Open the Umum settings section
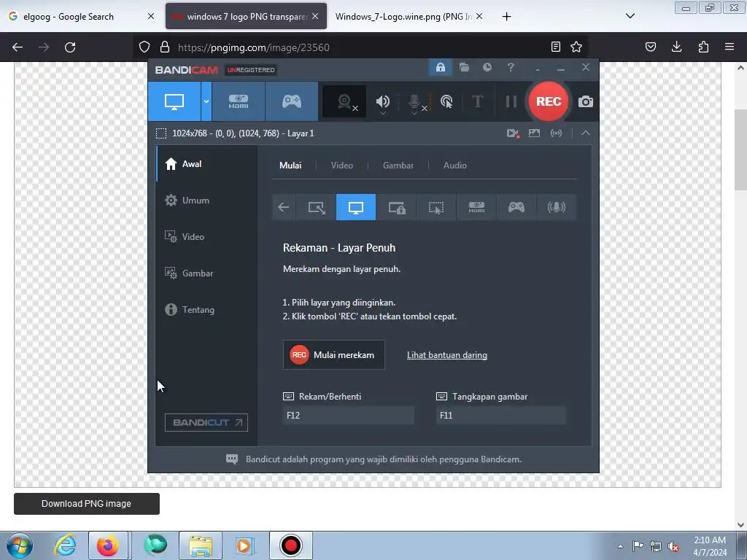Viewport: 747px width, 560px height. (x=206, y=201)
